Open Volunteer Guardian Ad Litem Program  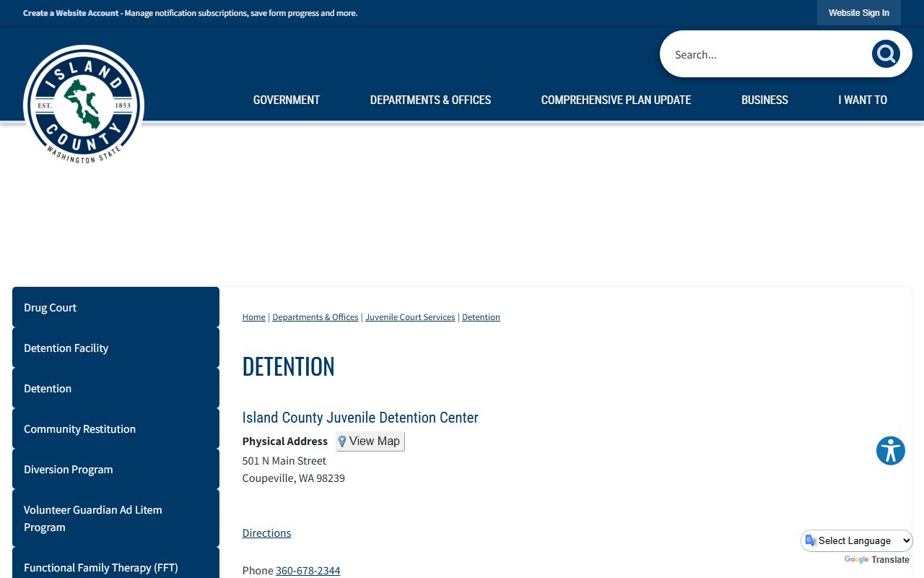[115, 518]
